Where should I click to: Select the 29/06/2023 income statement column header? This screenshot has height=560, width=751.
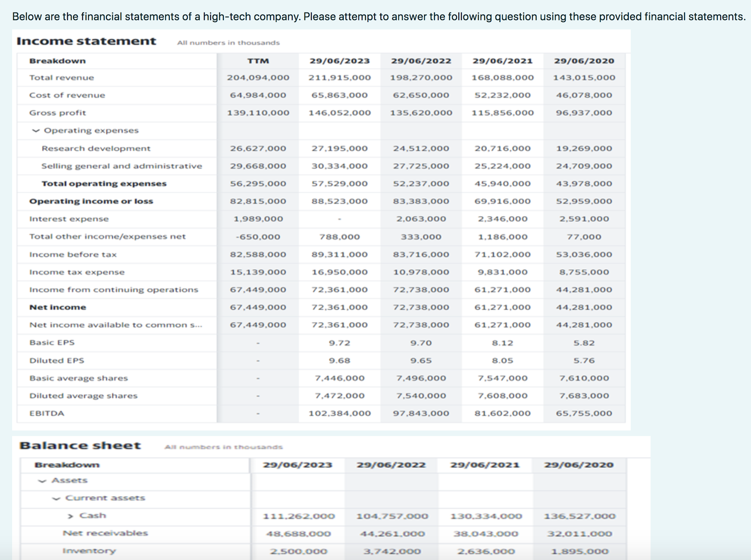click(339, 60)
